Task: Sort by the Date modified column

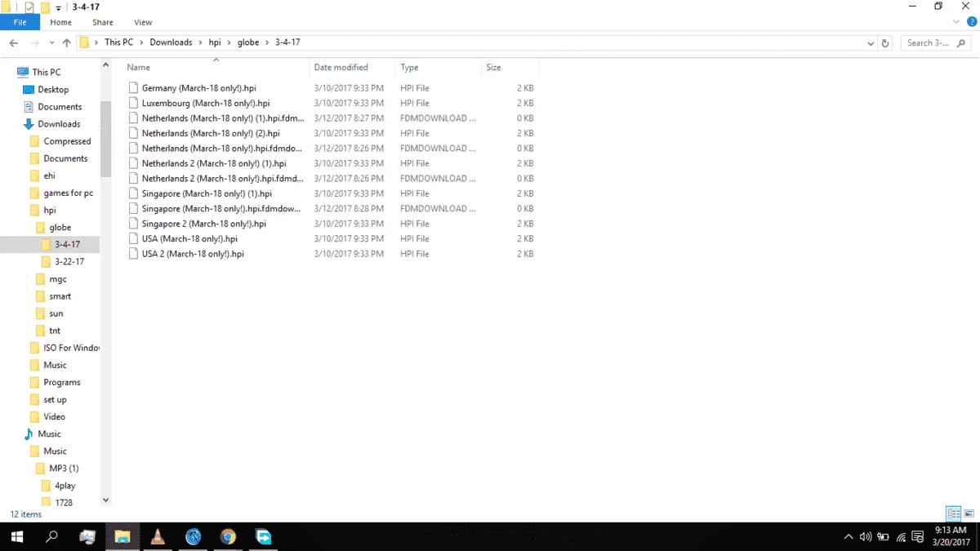Action: point(353,67)
